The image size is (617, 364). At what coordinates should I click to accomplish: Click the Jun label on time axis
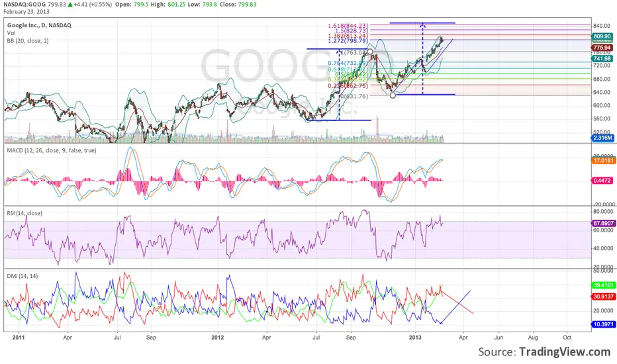coord(498,338)
